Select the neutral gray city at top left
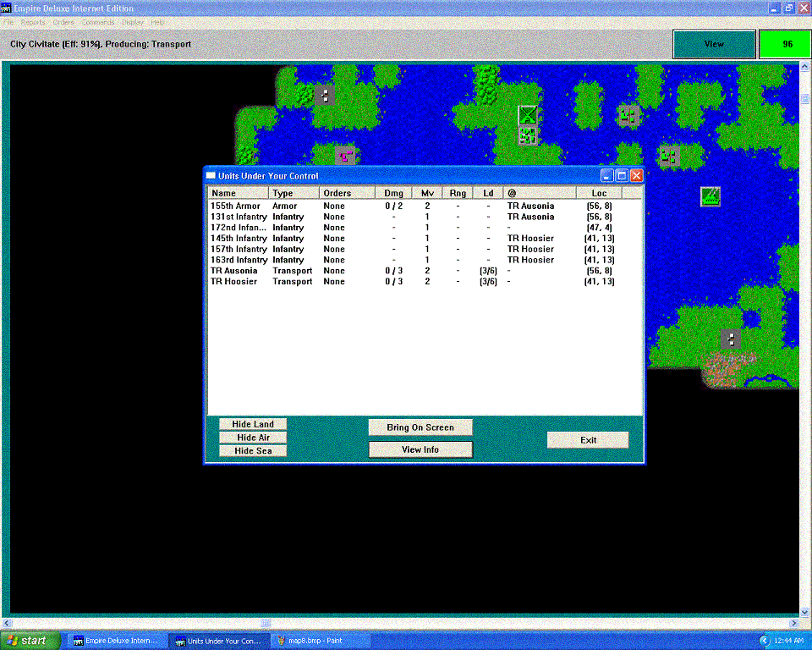 tap(324, 94)
